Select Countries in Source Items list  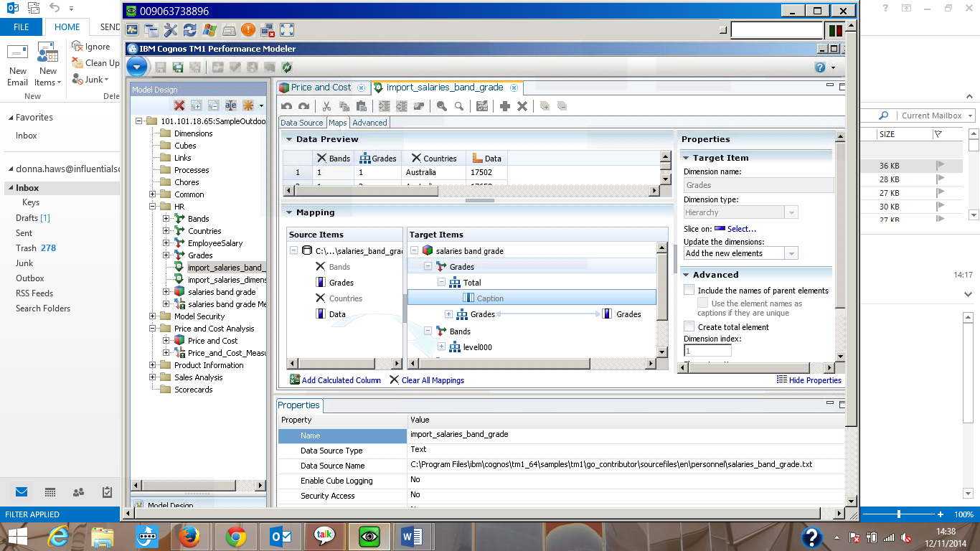[345, 298]
